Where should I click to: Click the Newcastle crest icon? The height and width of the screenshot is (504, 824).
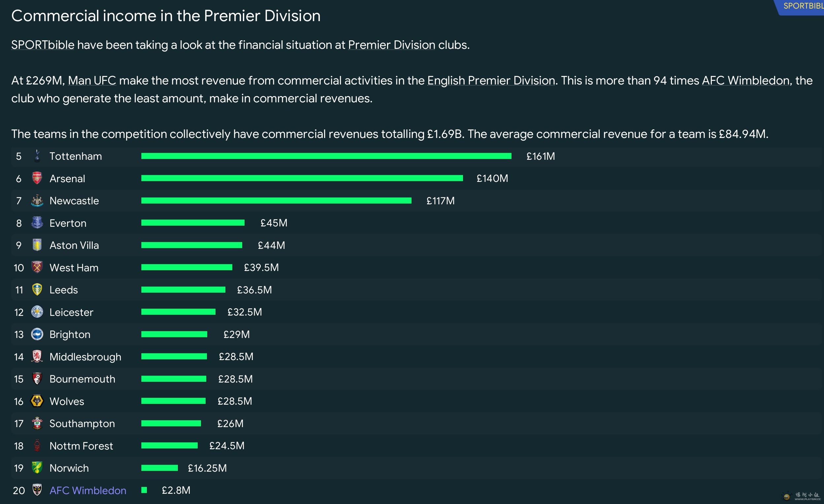coord(37,201)
